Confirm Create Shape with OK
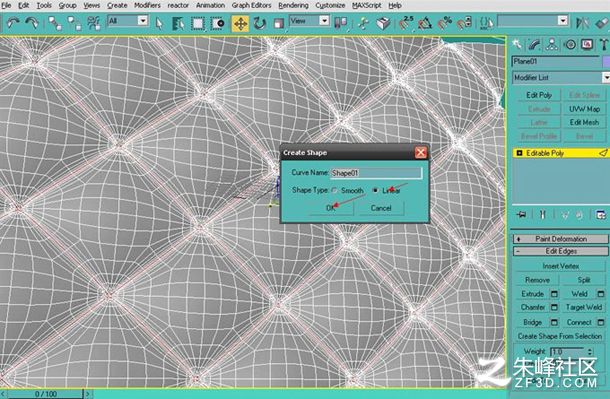The width and height of the screenshot is (610, 399). click(331, 208)
